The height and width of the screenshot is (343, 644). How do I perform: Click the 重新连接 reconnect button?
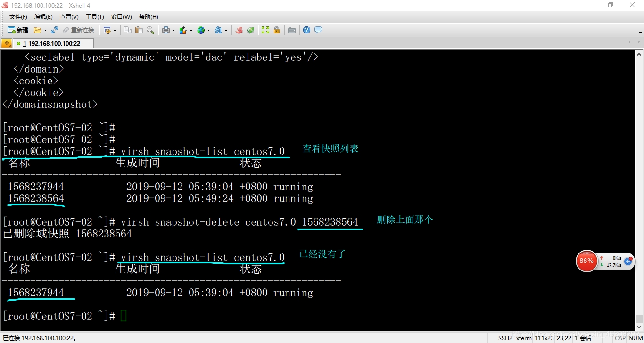tap(78, 30)
